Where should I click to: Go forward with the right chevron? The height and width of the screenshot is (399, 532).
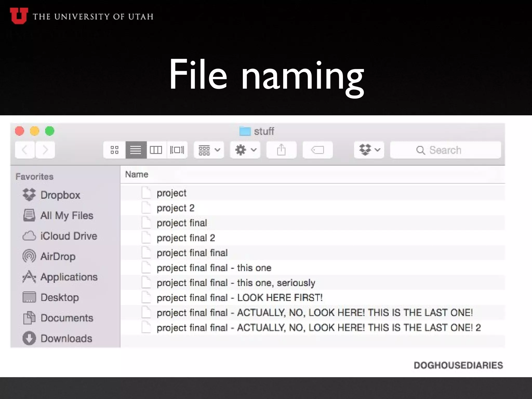pos(45,150)
